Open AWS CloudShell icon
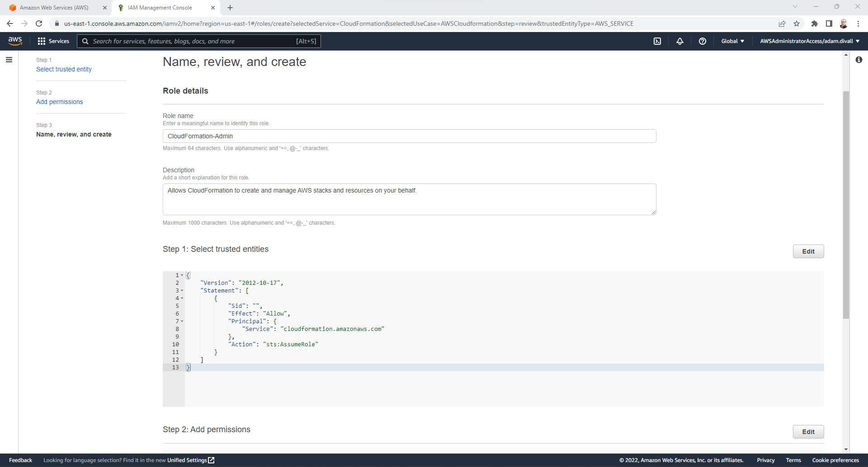 tap(657, 41)
